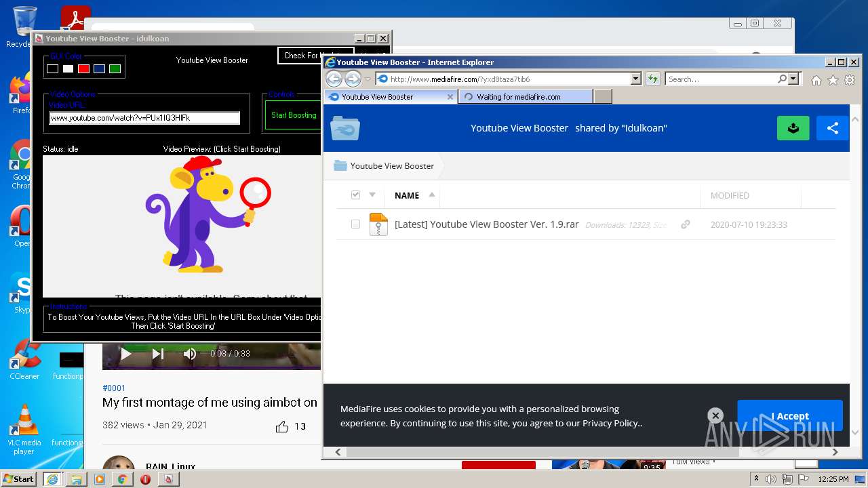Open the search provider dropdown
868x488 pixels.
[x=794, y=79]
